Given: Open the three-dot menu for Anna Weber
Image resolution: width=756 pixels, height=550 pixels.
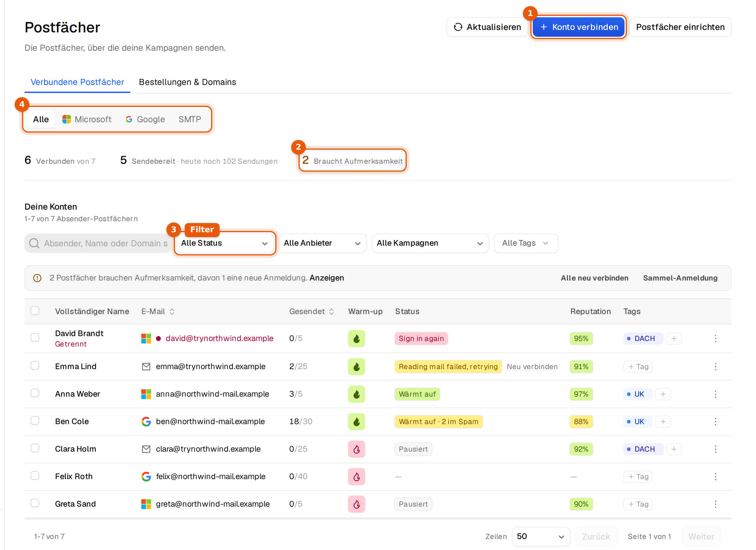Looking at the screenshot, I should point(715,394).
